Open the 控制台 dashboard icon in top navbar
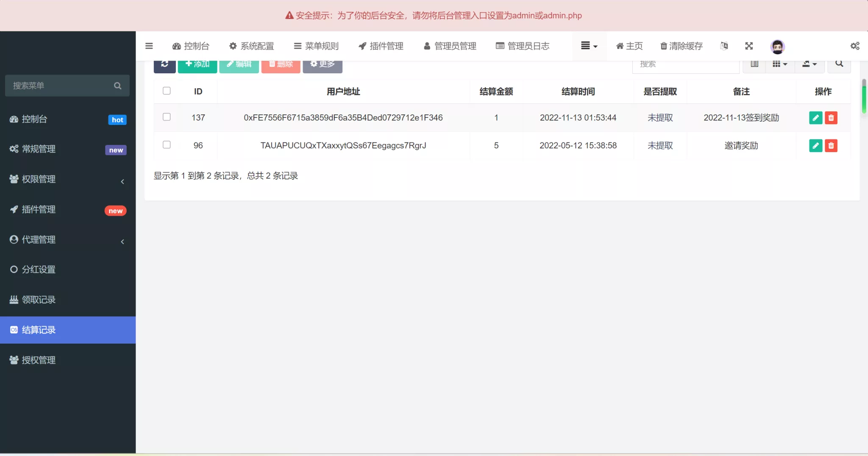Viewport: 868px width, 456px height. (175, 46)
